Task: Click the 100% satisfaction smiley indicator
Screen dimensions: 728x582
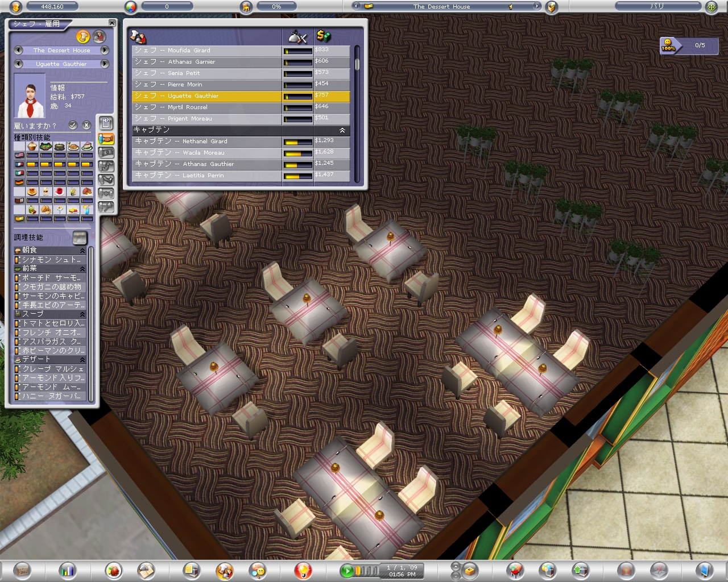Action: point(668,45)
